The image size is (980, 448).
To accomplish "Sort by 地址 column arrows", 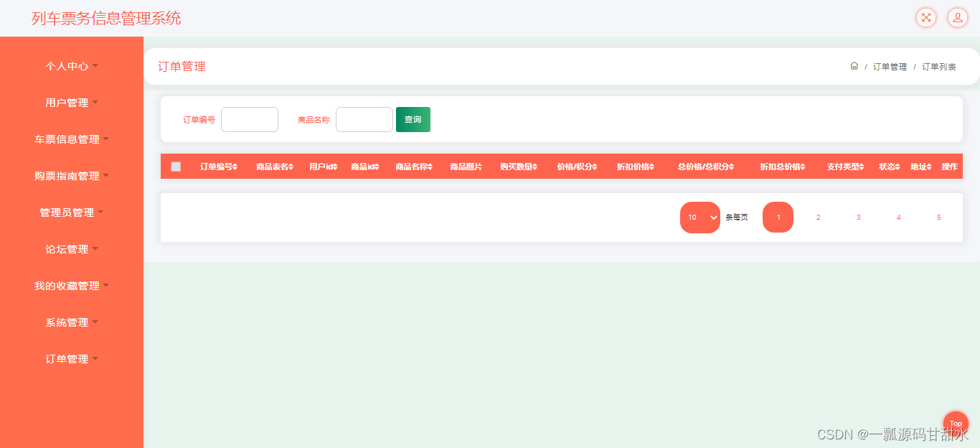I will [928, 167].
